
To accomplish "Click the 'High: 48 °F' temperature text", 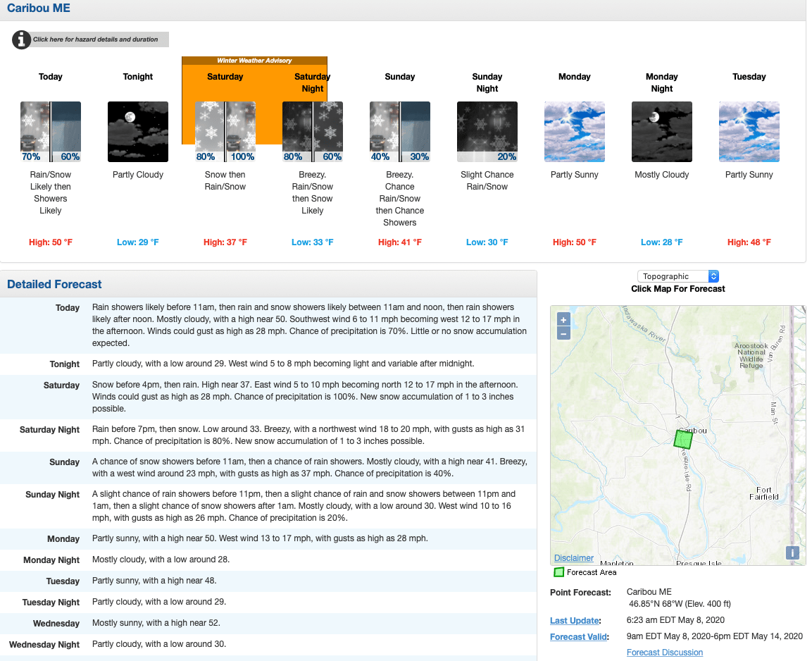I will click(749, 242).
